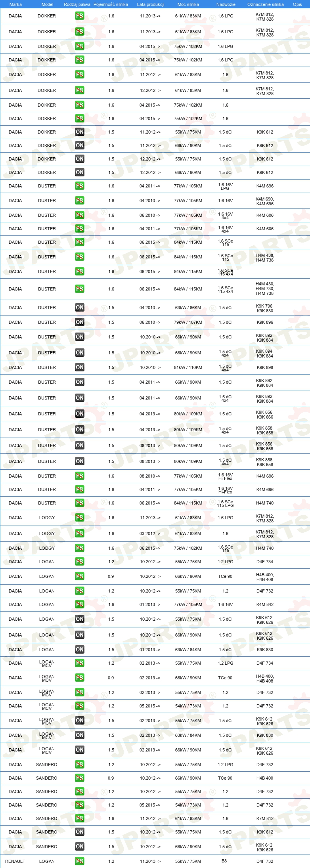
Task: Click the Rodzaj paliwa column header
Action: (77, 4)
